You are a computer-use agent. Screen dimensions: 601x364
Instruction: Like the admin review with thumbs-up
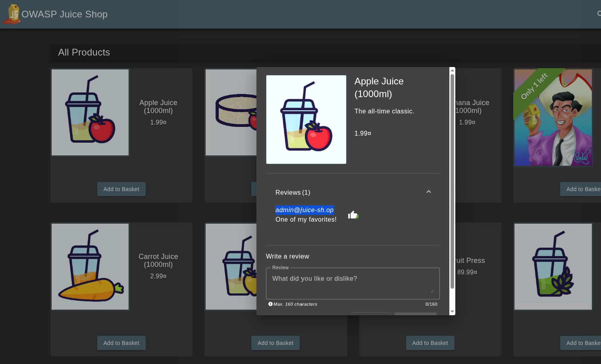point(353,215)
